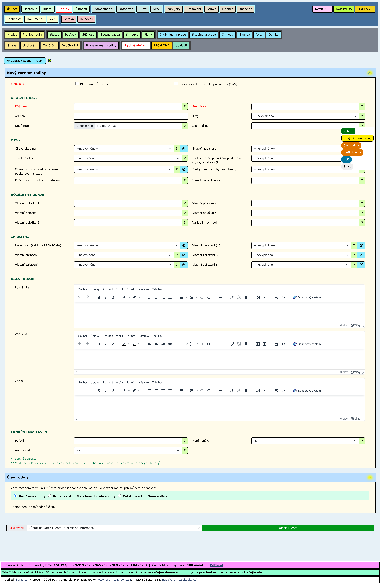Insert an image in the Poznámky editor

click(x=258, y=297)
